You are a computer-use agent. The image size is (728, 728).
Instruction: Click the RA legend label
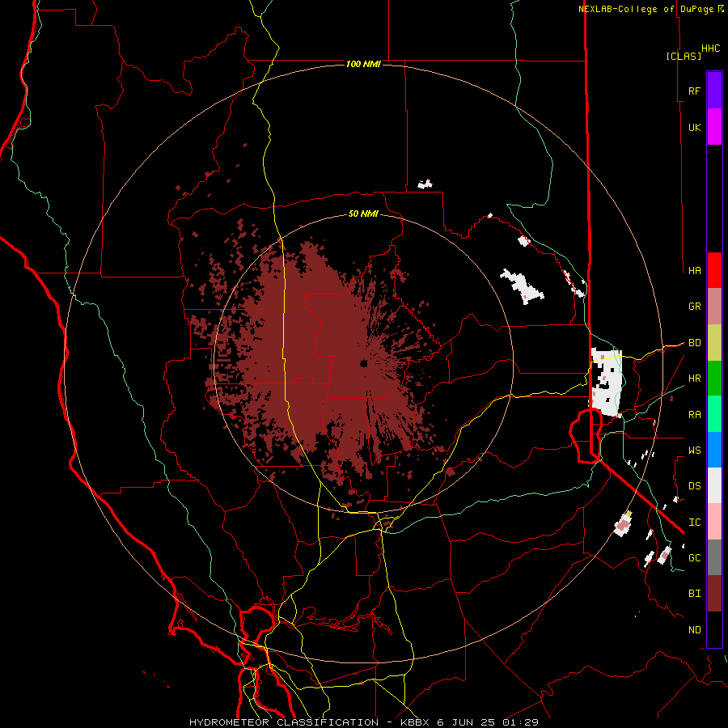pos(695,415)
